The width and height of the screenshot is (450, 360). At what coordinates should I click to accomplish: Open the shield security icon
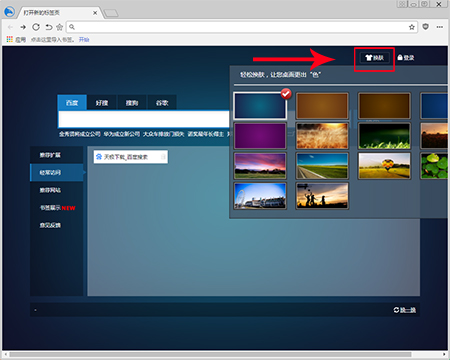[x=426, y=27]
